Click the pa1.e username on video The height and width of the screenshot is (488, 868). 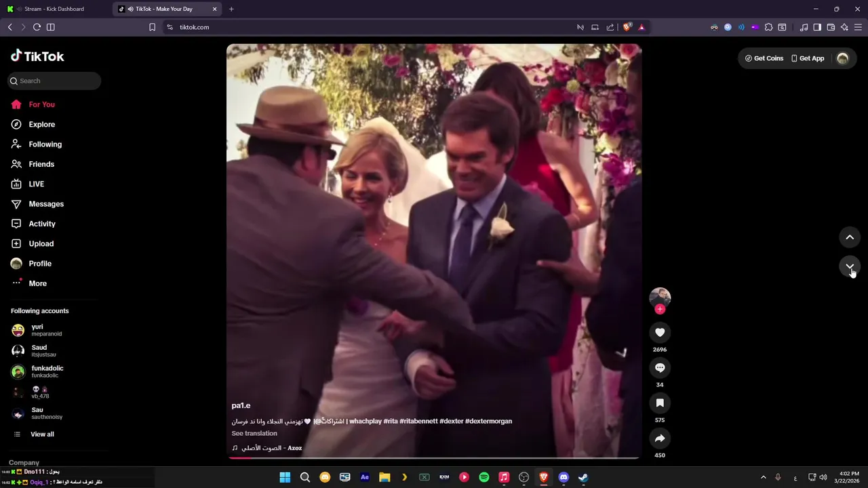point(241,405)
